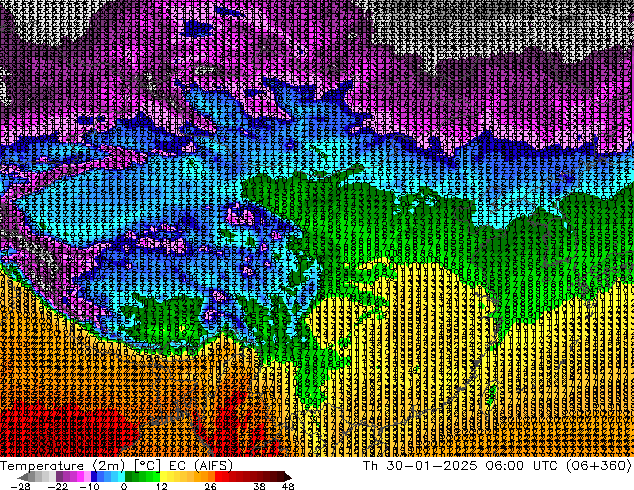Click the '[°C]' unit label

coord(148,466)
